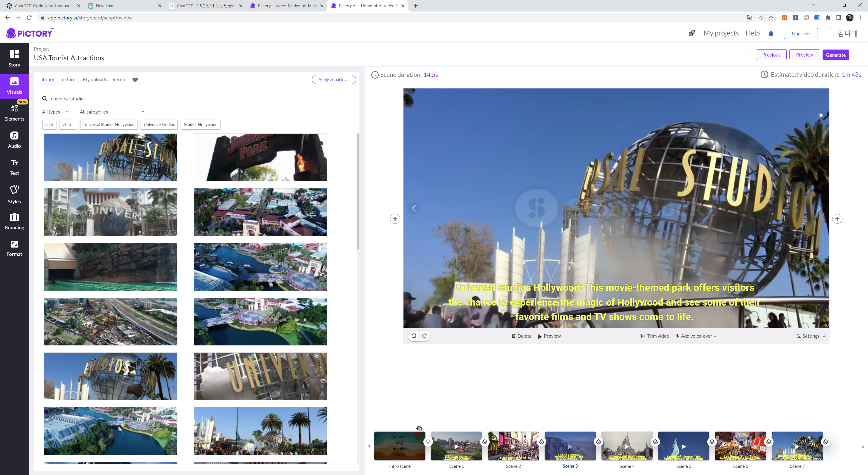Open the Elements panel in sidebar
The width and height of the screenshot is (868, 475).
point(14,113)
